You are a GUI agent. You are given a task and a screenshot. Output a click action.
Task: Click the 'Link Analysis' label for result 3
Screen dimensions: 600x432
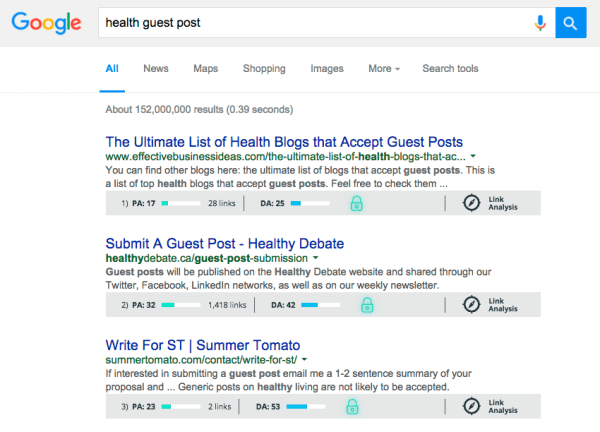pos(503,406)
